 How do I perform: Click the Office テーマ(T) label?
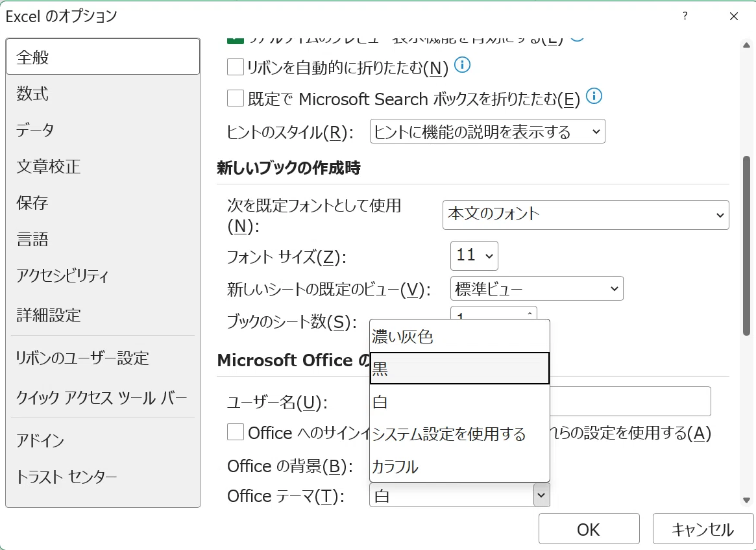pyautogui.click(x=286, y=496)
